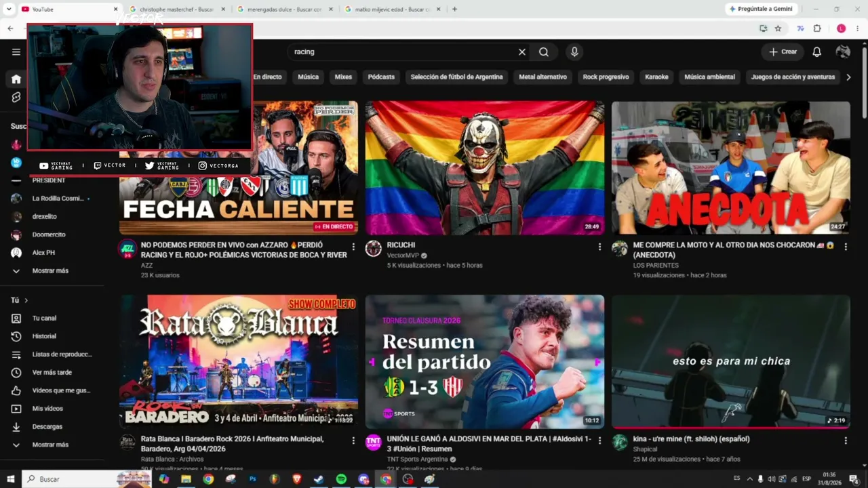Open the Crear menu

coord(782,52)
